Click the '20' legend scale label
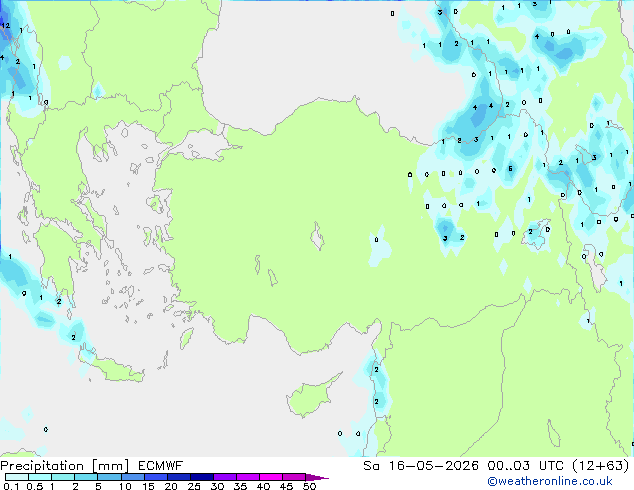Viewport: 634px width, 490px height. tap(171, 486)
